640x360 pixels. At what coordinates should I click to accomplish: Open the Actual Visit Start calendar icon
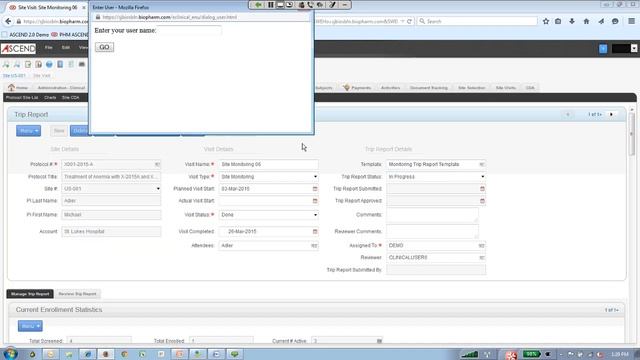pyautogui.click(x=315, y=201)
